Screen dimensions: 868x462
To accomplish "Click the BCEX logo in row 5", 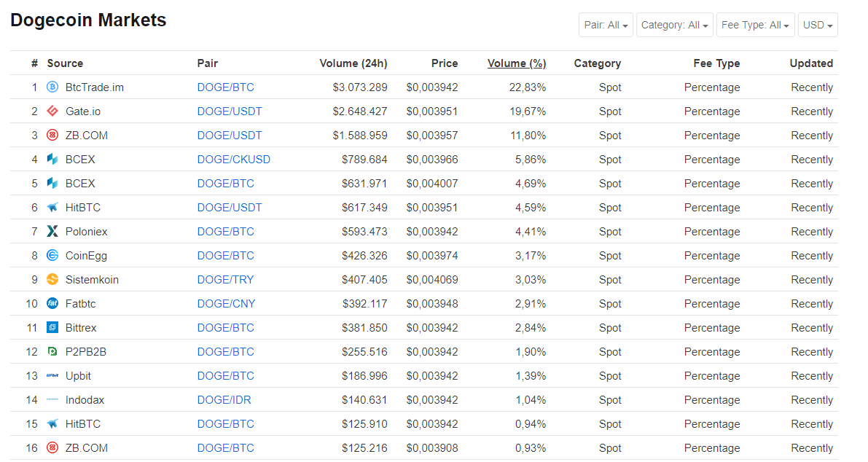I will (52, 183).
